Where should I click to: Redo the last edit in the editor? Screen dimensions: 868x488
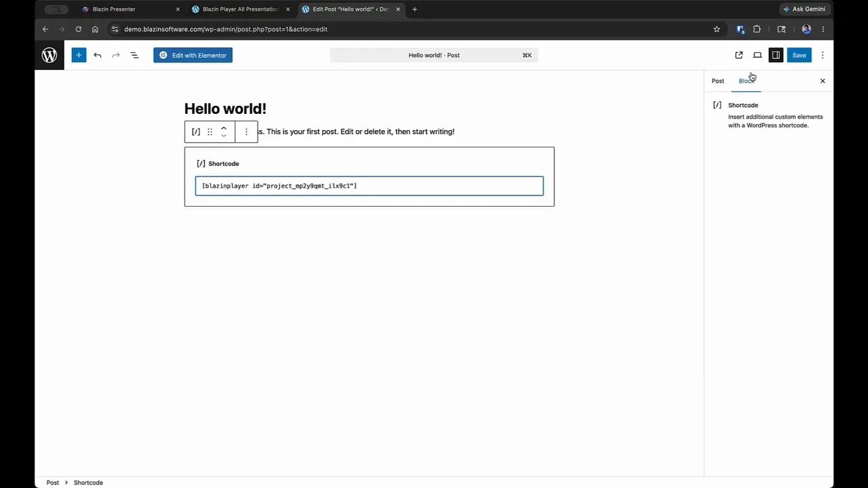click(x=116, y=55)
